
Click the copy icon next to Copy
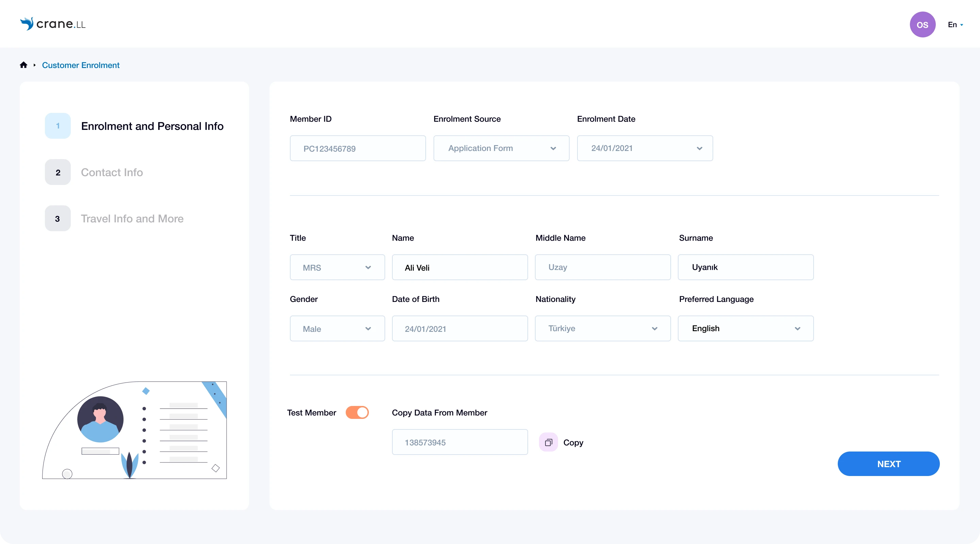[548, 442]
